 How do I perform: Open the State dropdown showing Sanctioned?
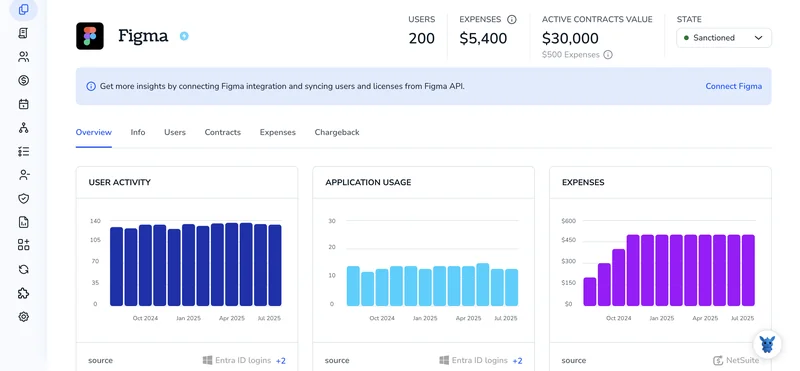point(723,38)
